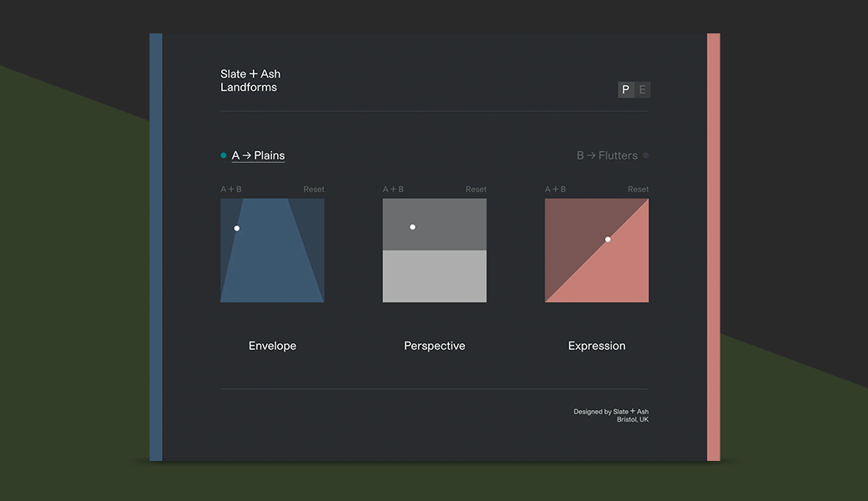
Task: Select layer A → Plains
Action: pos(258,155)
